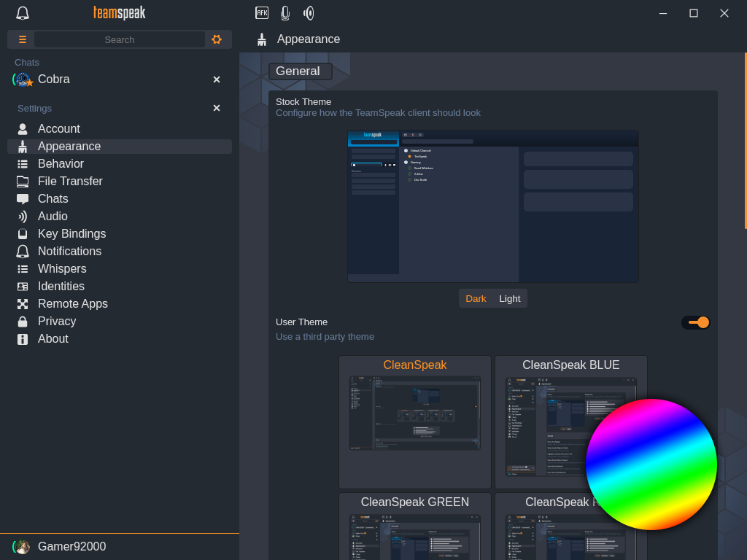This screenshot has height=560, width=747.
Task: Mute the speaker sound icon
Action: (309, 13)
